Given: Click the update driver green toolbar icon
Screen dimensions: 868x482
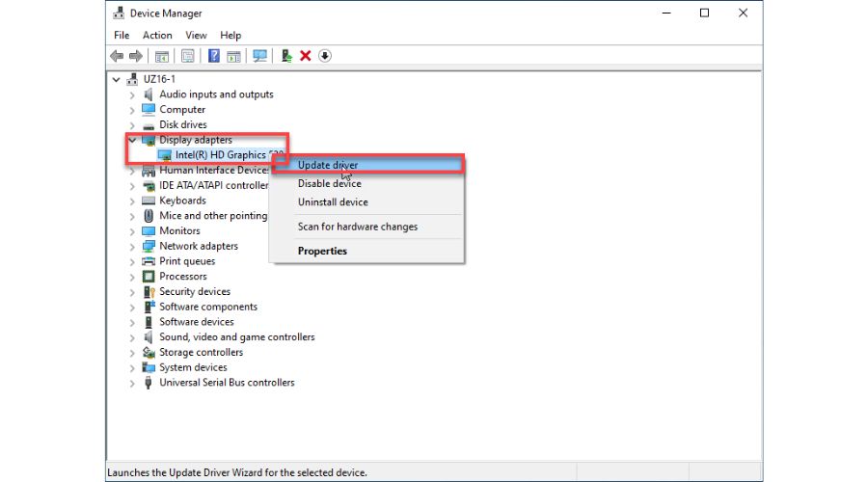Looking at the screenshot, I should (x=286, y=56).
